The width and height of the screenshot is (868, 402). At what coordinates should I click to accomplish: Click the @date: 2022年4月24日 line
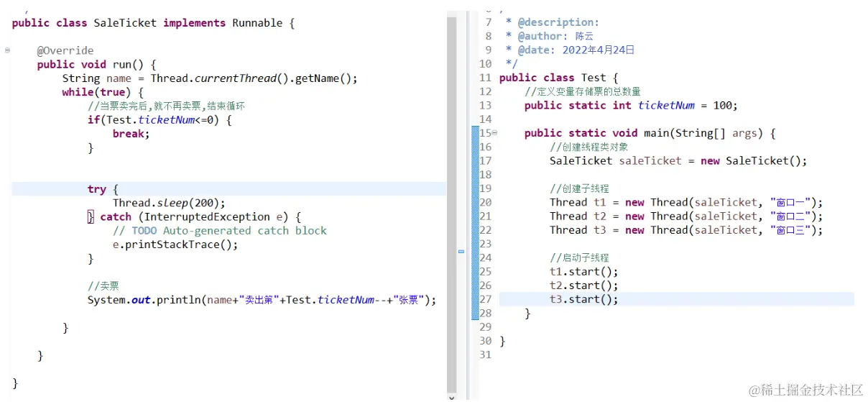click(x=571, y=50)
